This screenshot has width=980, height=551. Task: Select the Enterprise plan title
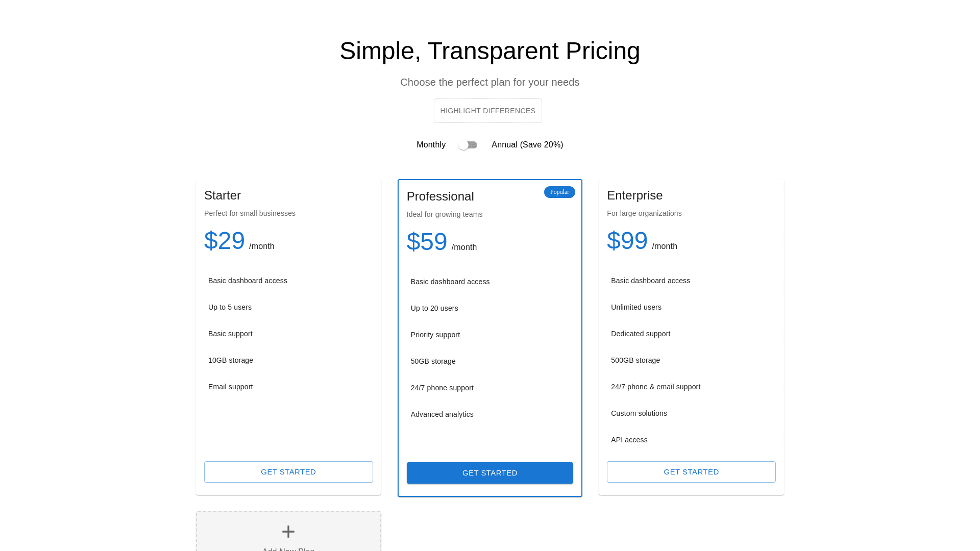(635, 195)
